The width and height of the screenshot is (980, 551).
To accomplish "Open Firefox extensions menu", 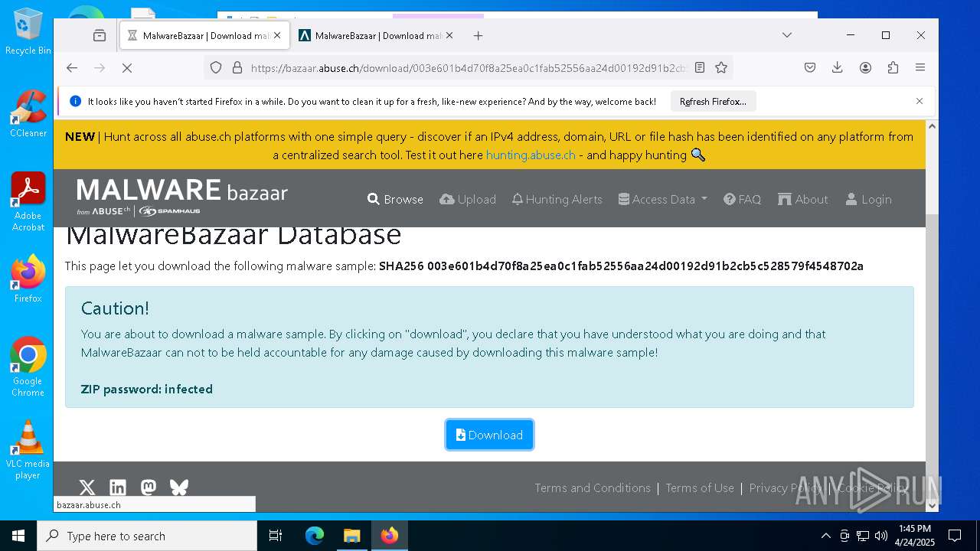I will pos(893,67).
